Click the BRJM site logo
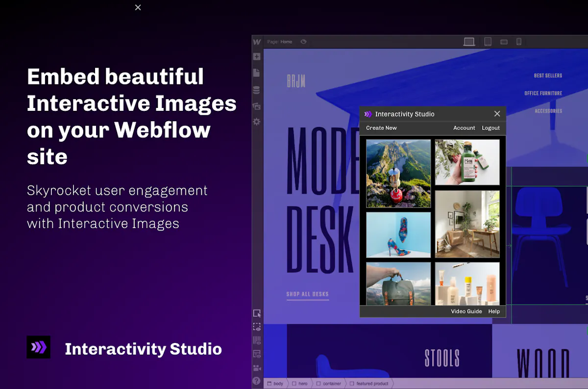The image size is (588, 389). pyautogui.click(x=296, y=81)
